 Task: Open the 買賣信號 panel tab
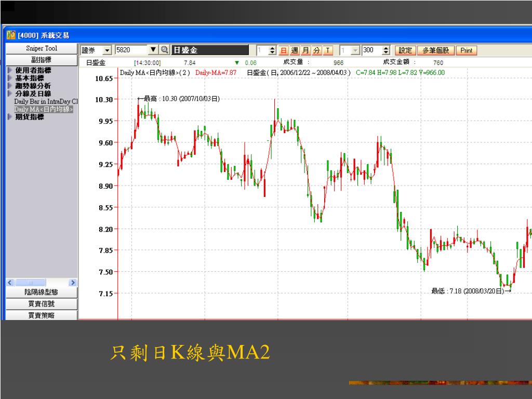(x=42, y=303)
